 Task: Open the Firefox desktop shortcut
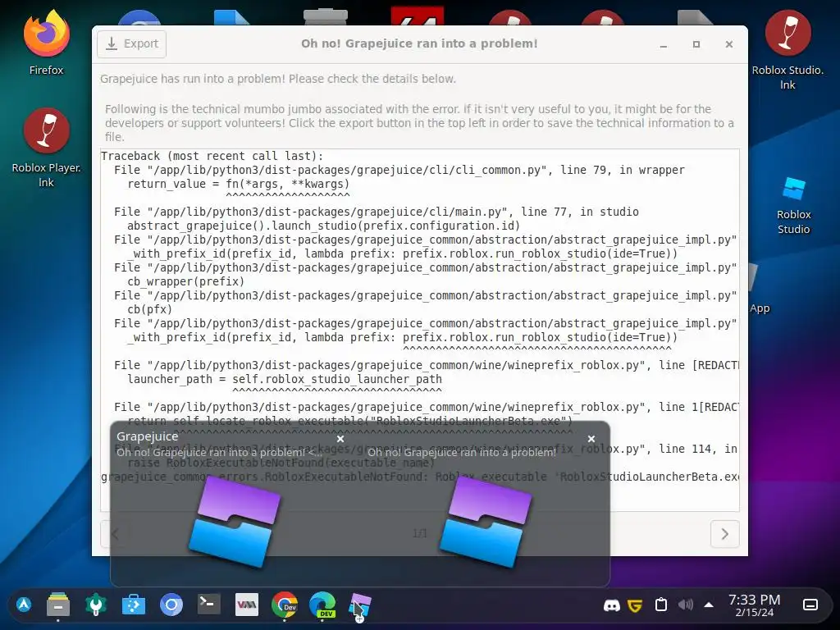(47, 43)
